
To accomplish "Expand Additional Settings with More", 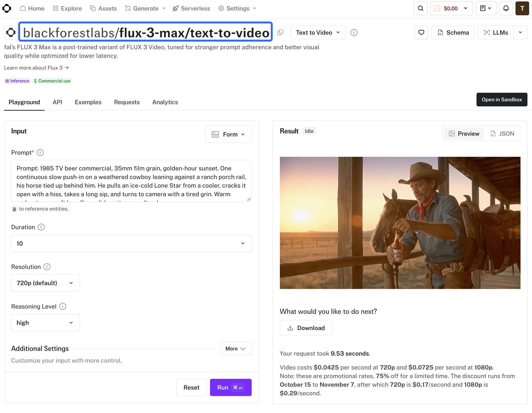I will 236,348.
